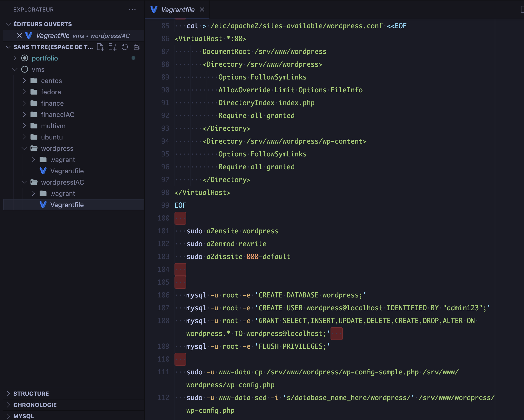The image size is (524, 420).
Task: Click the New Folder icon in workspace header
Action: tap(112, 47)
